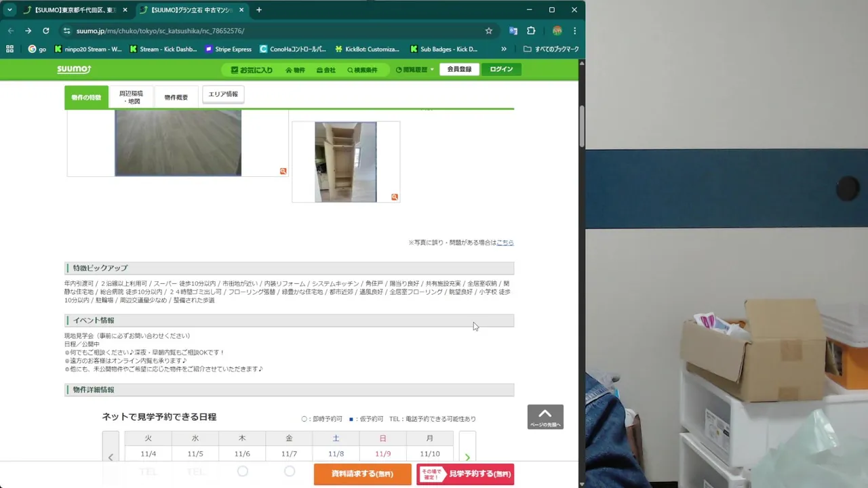Open Chrome three-dot menu

[x=574, y=30]
